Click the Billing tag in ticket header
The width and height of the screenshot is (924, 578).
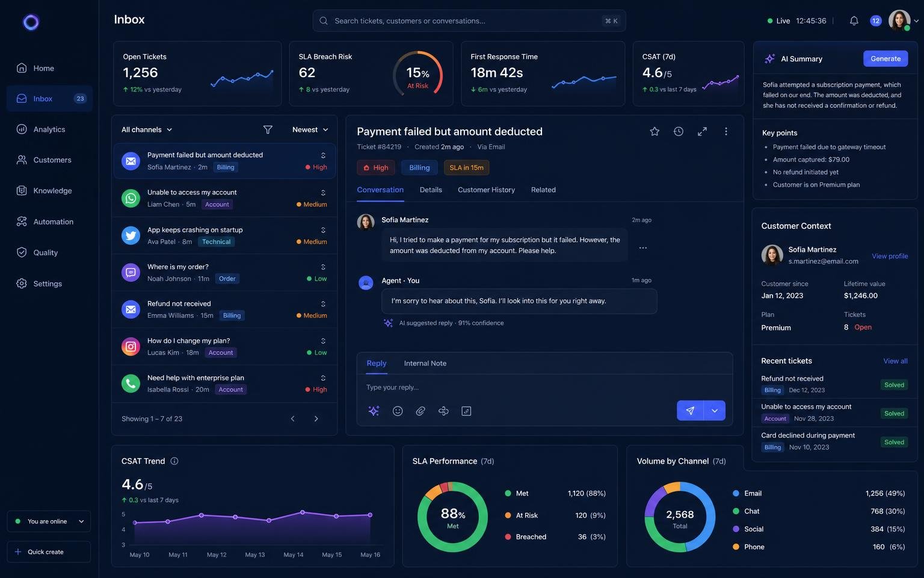coord(419,167)
